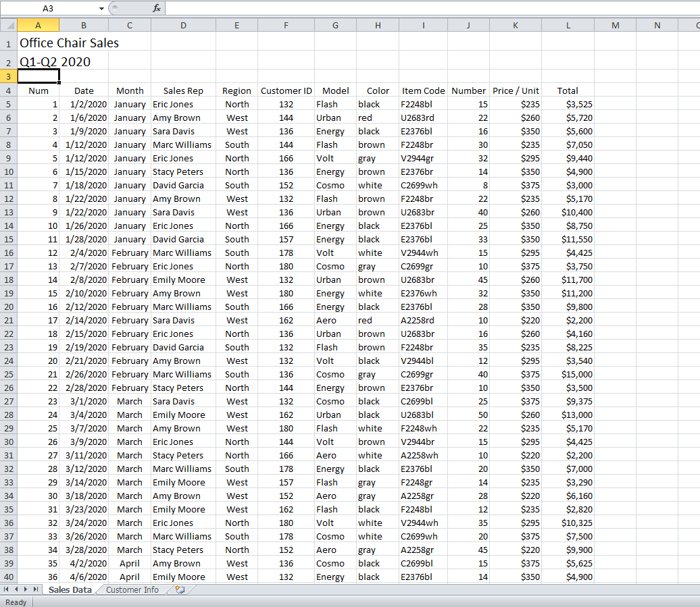Select item code cell F2248wh
Viewport: 700px width, 607px height.
423,429
